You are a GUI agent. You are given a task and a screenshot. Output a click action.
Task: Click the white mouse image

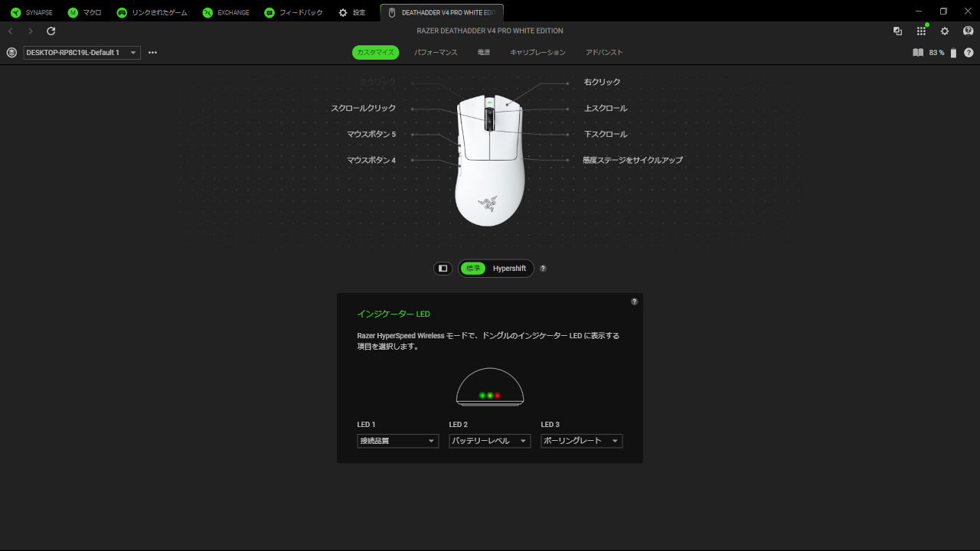pyautogui.click(x=490, y=161)
